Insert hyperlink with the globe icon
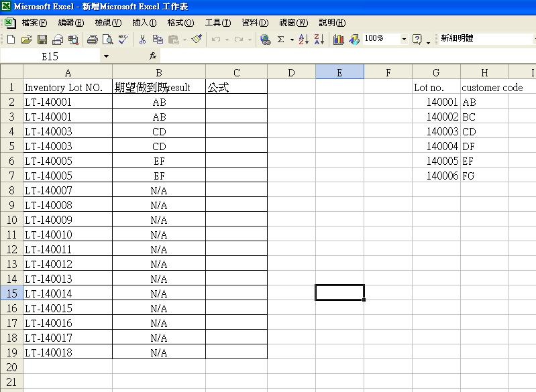 pos(265,40)
